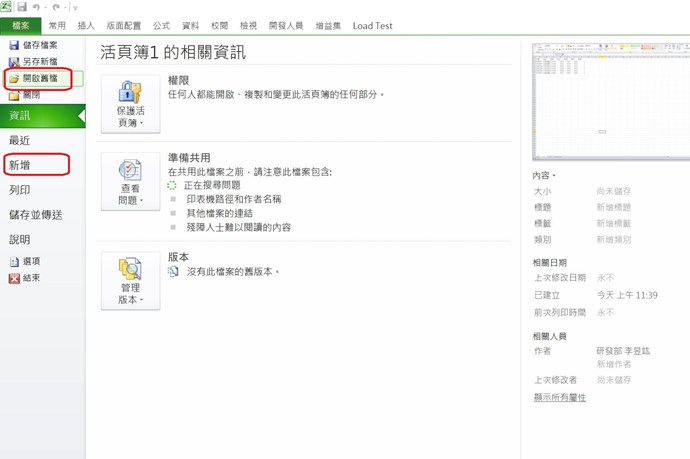Click the Undo arrow in quick access toolbar
Screen dimensions: 690x459
(x=37, y=7)
